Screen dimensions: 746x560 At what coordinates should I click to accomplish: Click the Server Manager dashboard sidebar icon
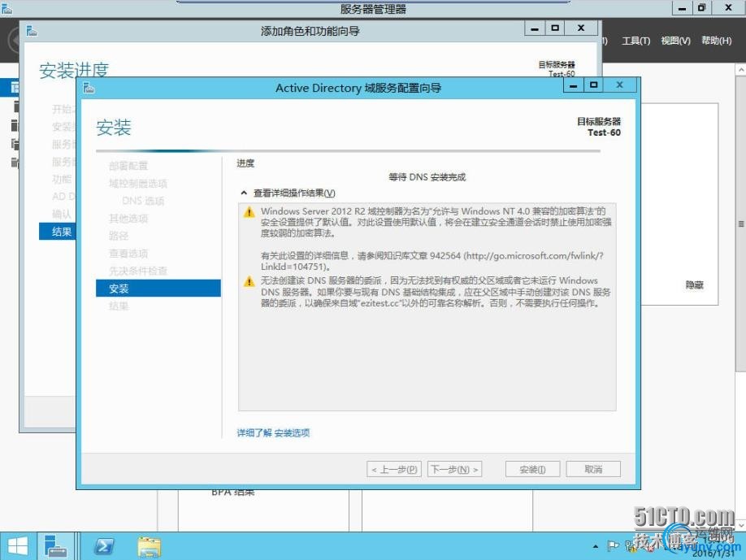coord(15,88)
